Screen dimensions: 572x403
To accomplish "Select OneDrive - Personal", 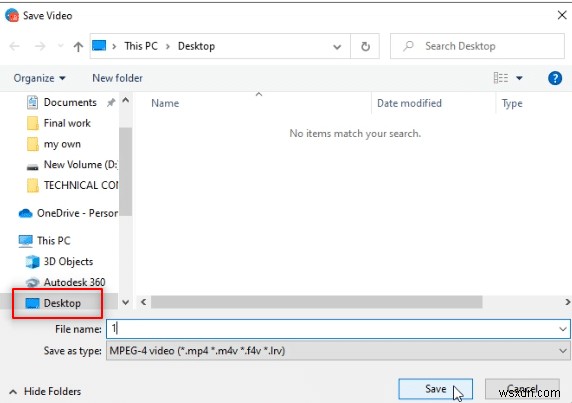I will click(77, 213).
